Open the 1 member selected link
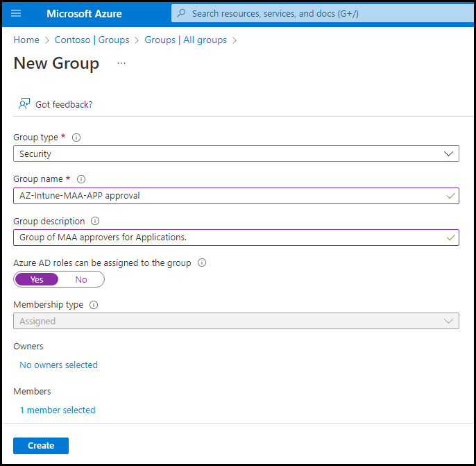 [58, 410]
